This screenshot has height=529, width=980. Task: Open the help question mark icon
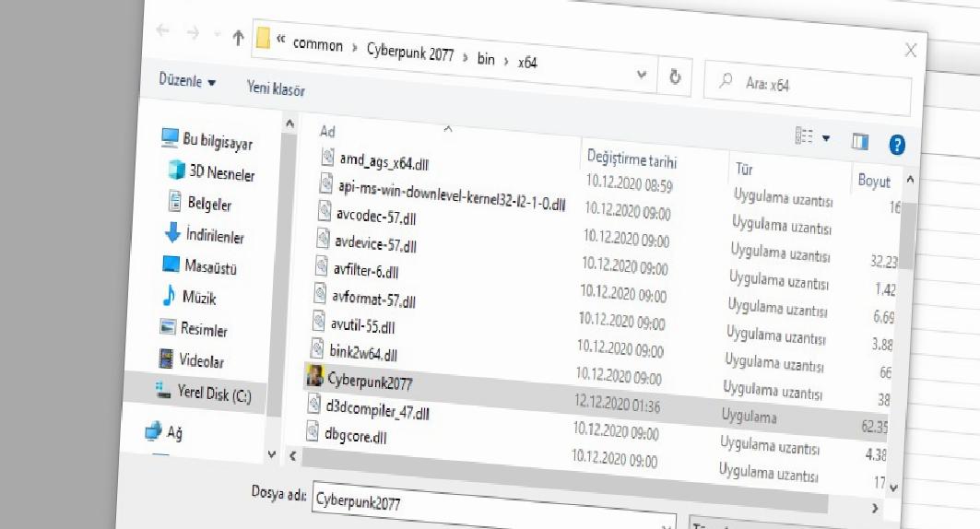(897, 145)
